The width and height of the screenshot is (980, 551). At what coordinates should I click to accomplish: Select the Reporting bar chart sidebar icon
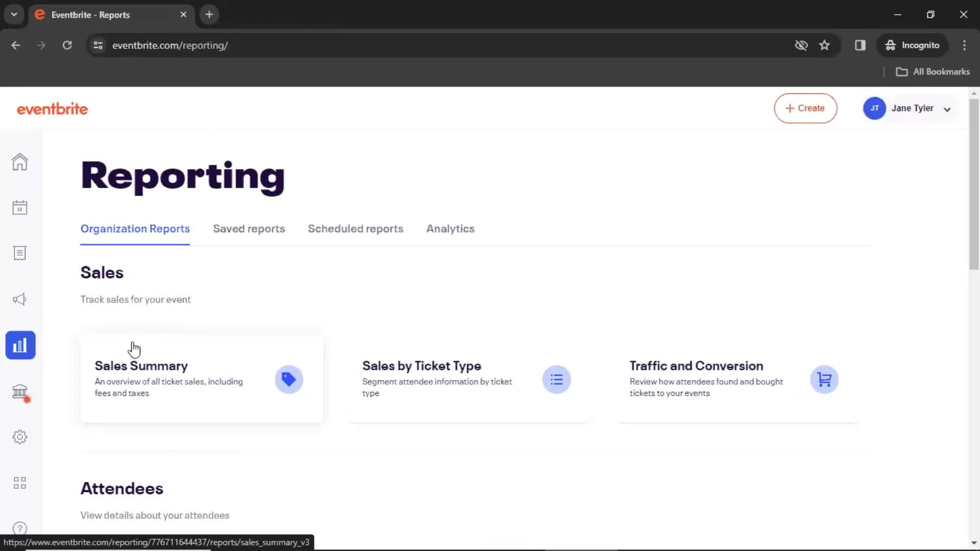[20, 345]
